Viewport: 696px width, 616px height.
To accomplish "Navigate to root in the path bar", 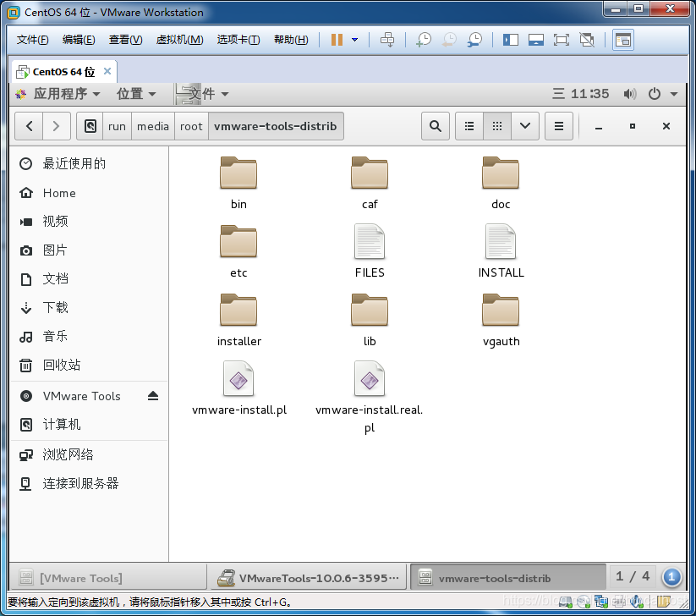I will pyautogui.click(x=191, y=126).
